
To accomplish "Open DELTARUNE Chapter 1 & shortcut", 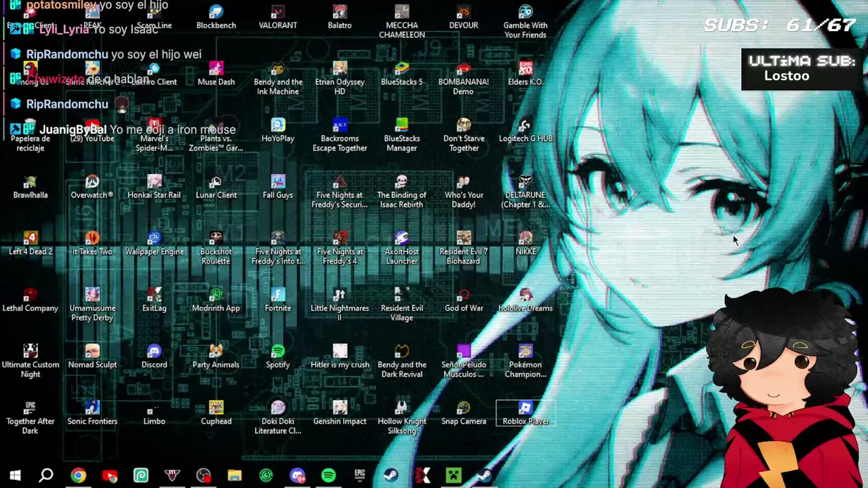I will click(x=526, y=192).
